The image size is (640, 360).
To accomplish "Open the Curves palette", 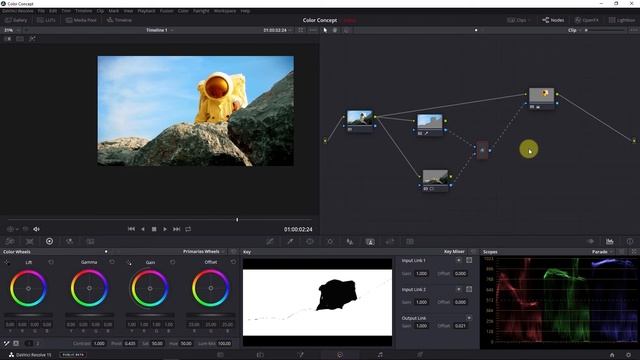I will coord(270,242).
